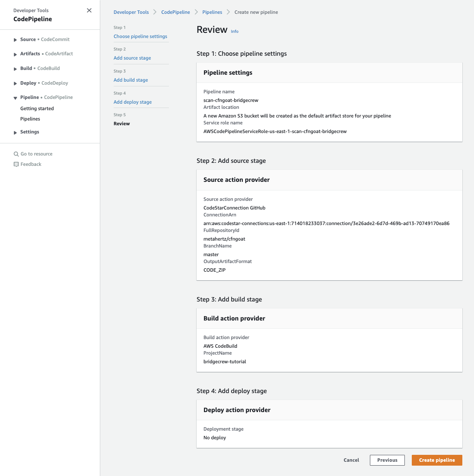474x476 pixels.
Task: Select CodeStarConnection GitHub provider text
Action: pos(235,208)
